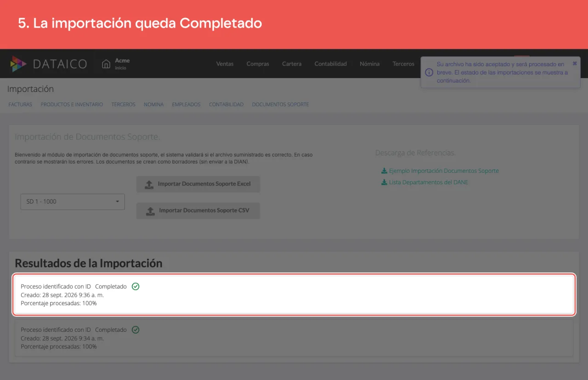Open the Compras menu
The height and width of the screenshot is (380, 588).
[x=258, y=64]
